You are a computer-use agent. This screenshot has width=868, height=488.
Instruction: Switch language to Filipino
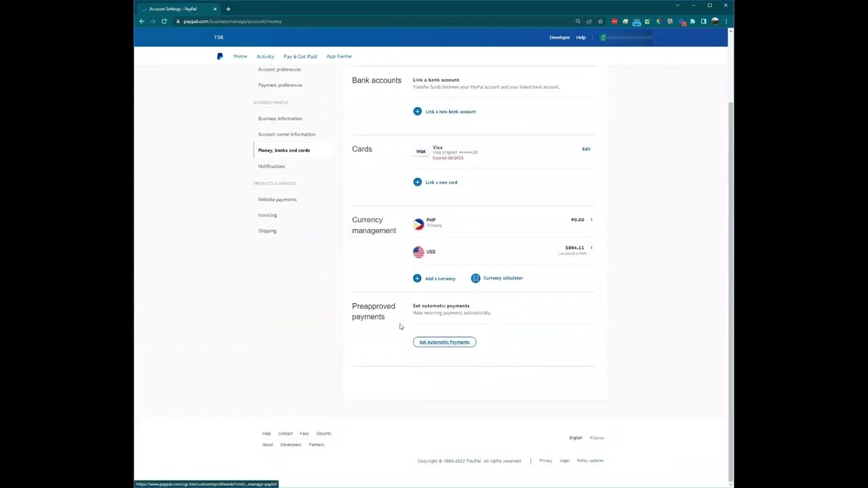point(596,438)
